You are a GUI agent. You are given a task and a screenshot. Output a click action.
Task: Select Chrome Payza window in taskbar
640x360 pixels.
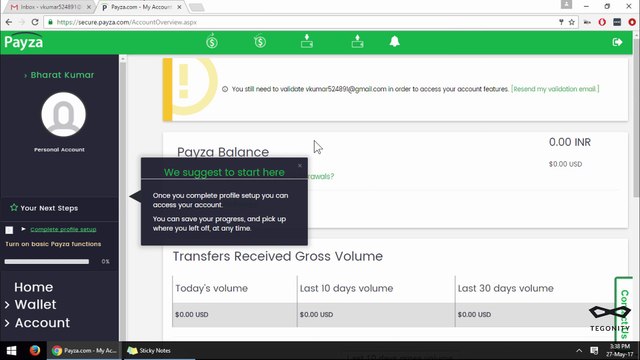[x=84, y=350]
